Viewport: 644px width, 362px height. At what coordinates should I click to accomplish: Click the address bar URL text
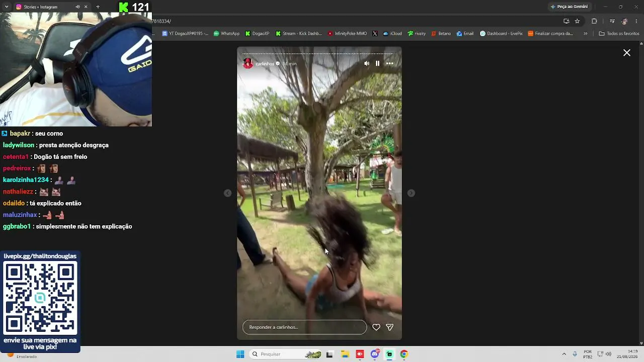coord(162,21)
